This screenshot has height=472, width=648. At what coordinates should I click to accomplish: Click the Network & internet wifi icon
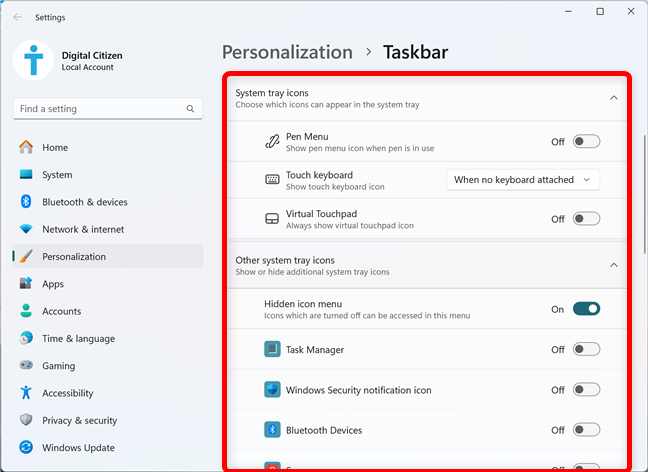[x=26, y=229]
